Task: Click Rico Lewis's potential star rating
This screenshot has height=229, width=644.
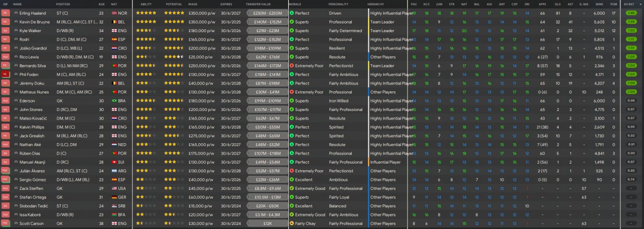Action: click(175, 57)
